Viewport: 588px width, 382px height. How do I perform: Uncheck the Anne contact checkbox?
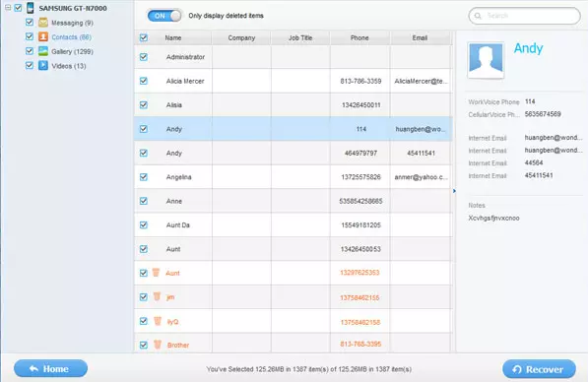pyautogui.click(x=144, y=201)
